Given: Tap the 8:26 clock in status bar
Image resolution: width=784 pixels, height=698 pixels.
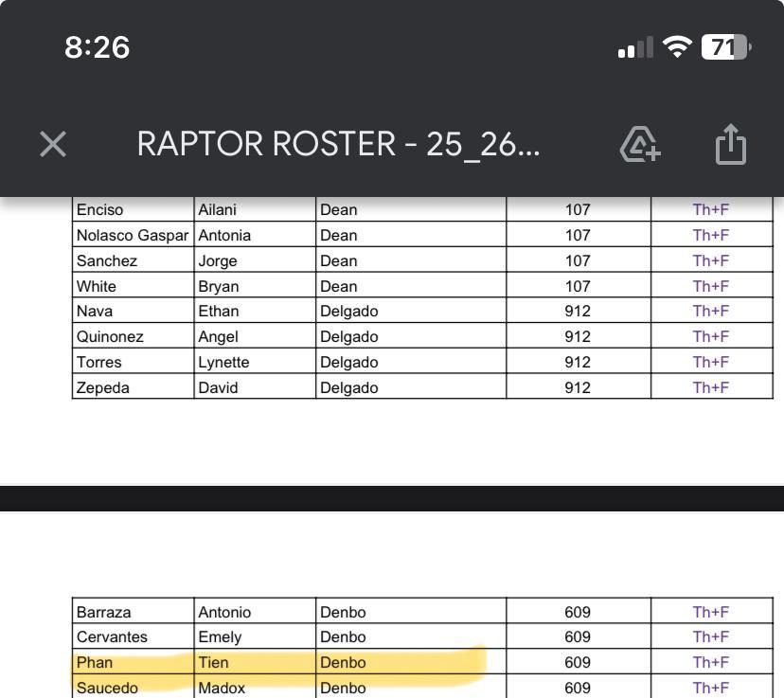Looking at the screenshot, I should coord(97,47).
